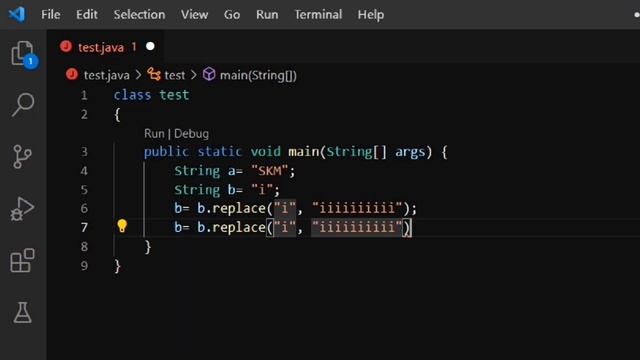Open the Terminal menu
This screenshot has height=360, width=640.
point(318,15)
